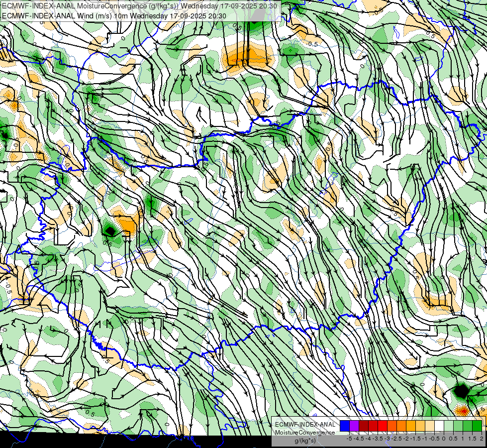Click the dark green swatch ending at 2

point(477,426)
